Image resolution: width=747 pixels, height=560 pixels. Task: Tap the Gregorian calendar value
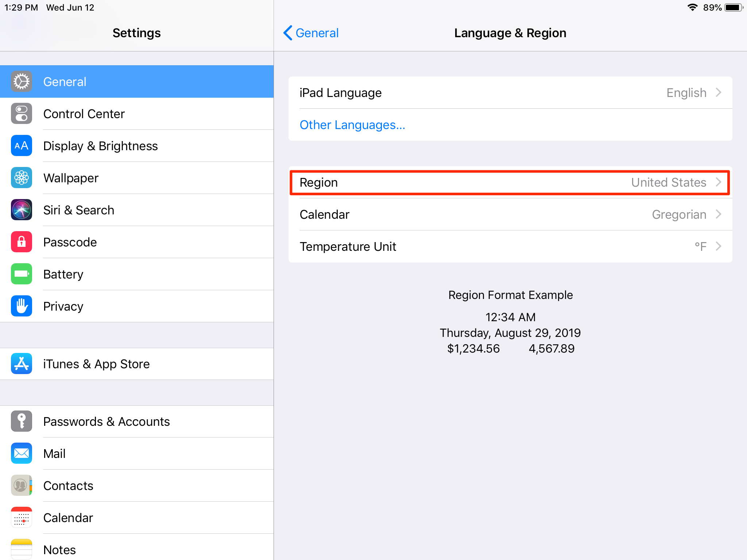pyautogui.click(x=679, y=215)
